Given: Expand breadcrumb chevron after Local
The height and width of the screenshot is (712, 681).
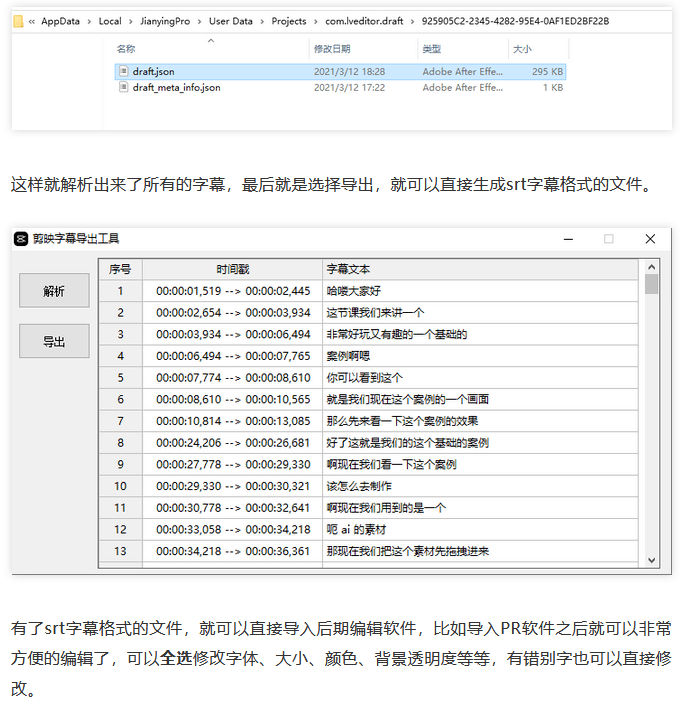Looking at the screenshot, I should [131, 21].
